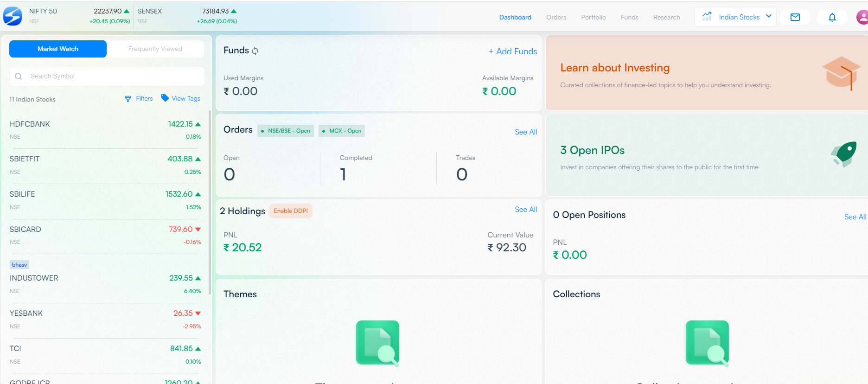The width and height of the screenshot is (868, 384).
Task: See All orders
Action: coord(526,132)
